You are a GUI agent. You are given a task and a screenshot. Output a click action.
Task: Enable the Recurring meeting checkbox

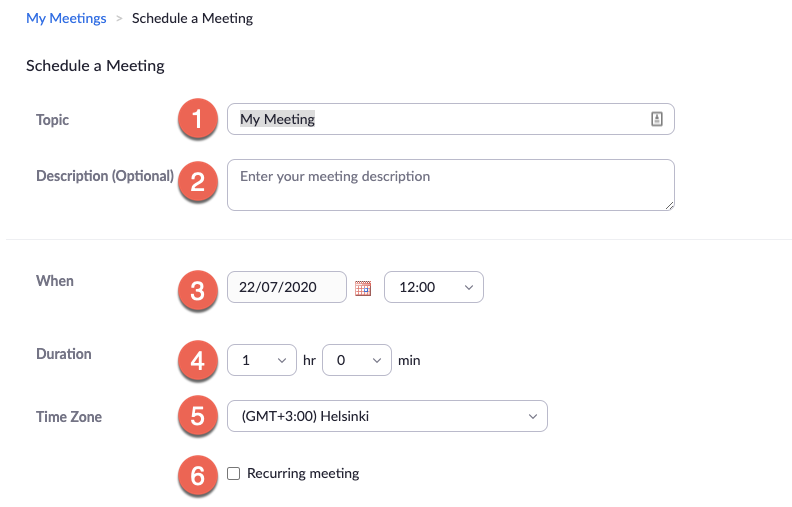(233, 474)
